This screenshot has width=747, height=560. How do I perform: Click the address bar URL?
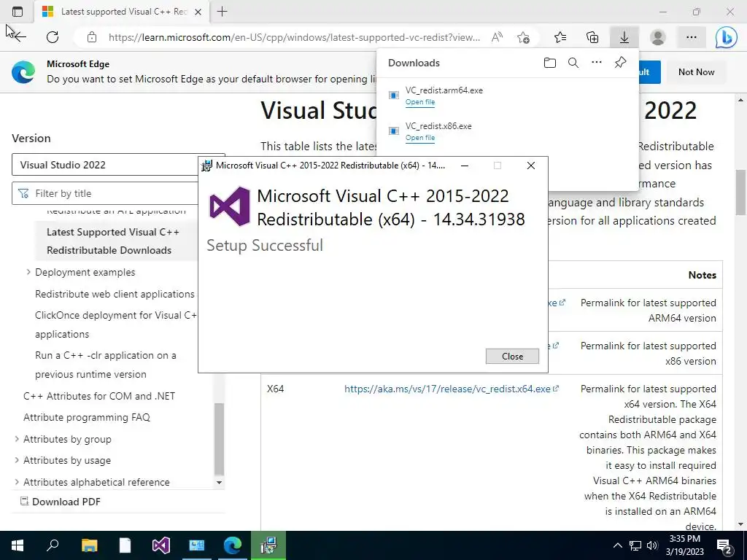tap(294, 37)
